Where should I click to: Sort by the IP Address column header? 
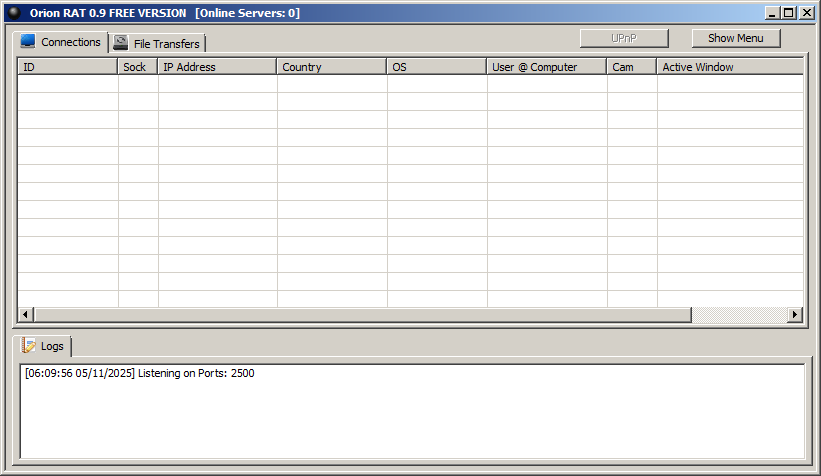coord(217,67)
